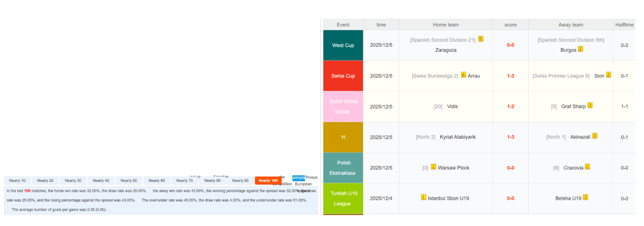Click Warsaw Plock's yellow card badge
Viewport: 644px width, 226px height.
(x=433, y=167)
